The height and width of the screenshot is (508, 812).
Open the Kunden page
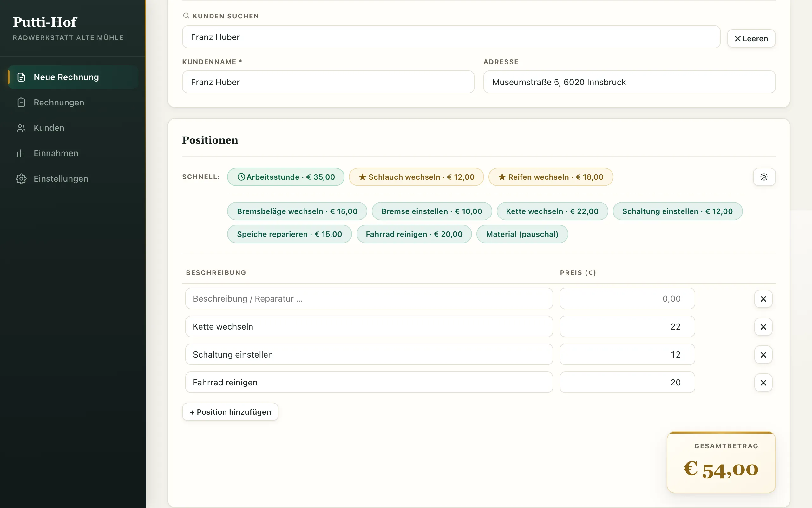tap(73, 128)
